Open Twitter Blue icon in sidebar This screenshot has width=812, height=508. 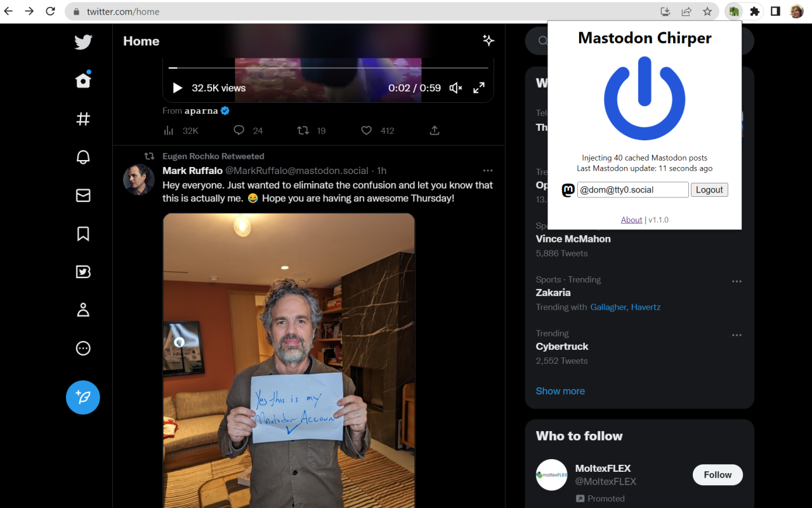tap(83, 272)
